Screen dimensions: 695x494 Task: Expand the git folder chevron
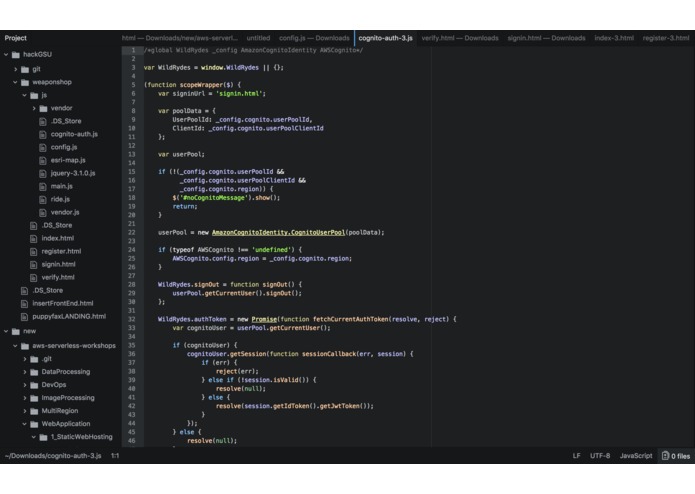[x=16, y=69]
